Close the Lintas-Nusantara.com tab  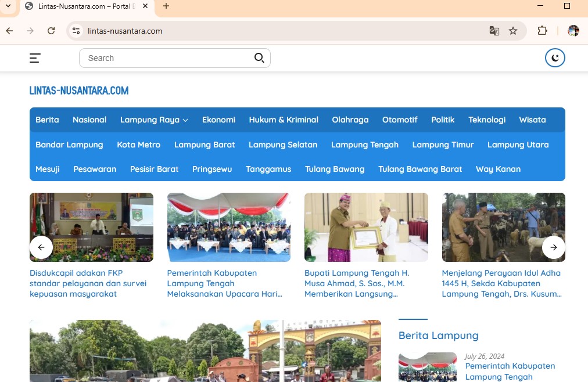coord(145,6)
